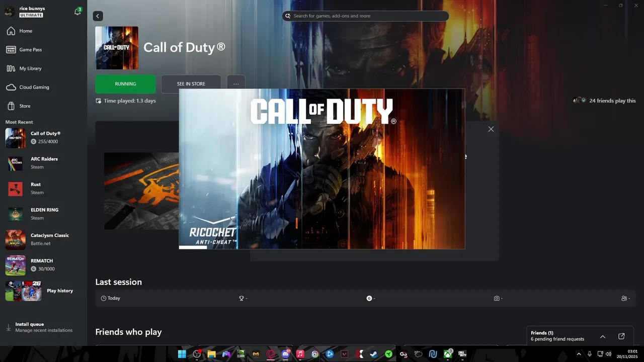Click the Store shopping bag icon
Image resolution: width=644 pixels, height=362 pixels.
click(11, 106)
